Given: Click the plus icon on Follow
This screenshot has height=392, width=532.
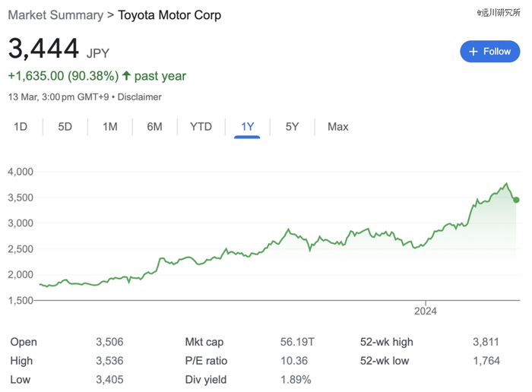Looking at the screenshot, I should tap(473, 52).
